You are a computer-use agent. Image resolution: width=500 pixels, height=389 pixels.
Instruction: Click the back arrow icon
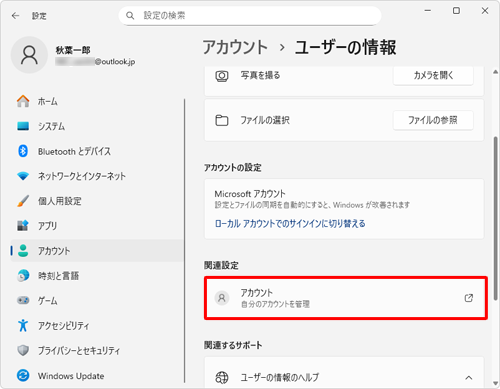(x=15, y=16)
